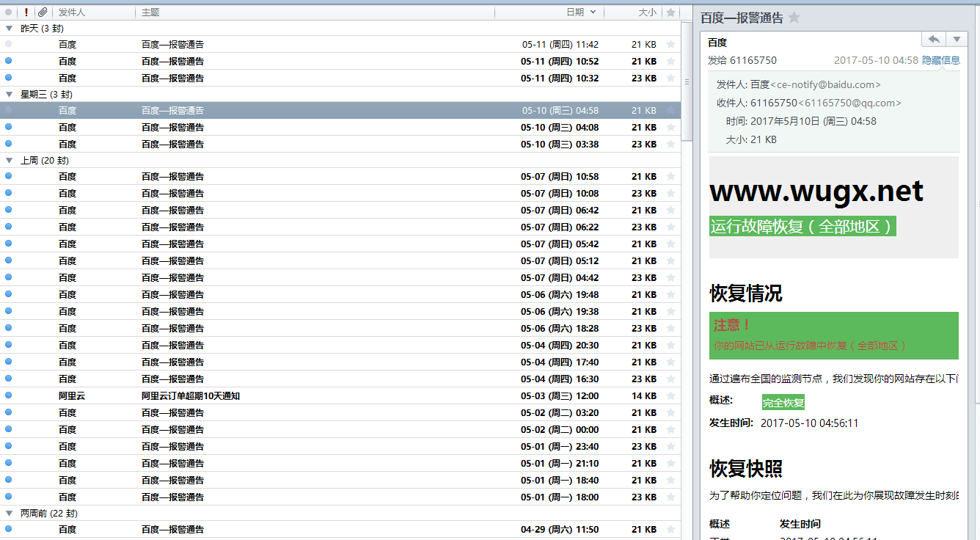Mark the 05-06 19:38 email as read
This screenshot has height=540, width=980.
[x=9, y=311]
